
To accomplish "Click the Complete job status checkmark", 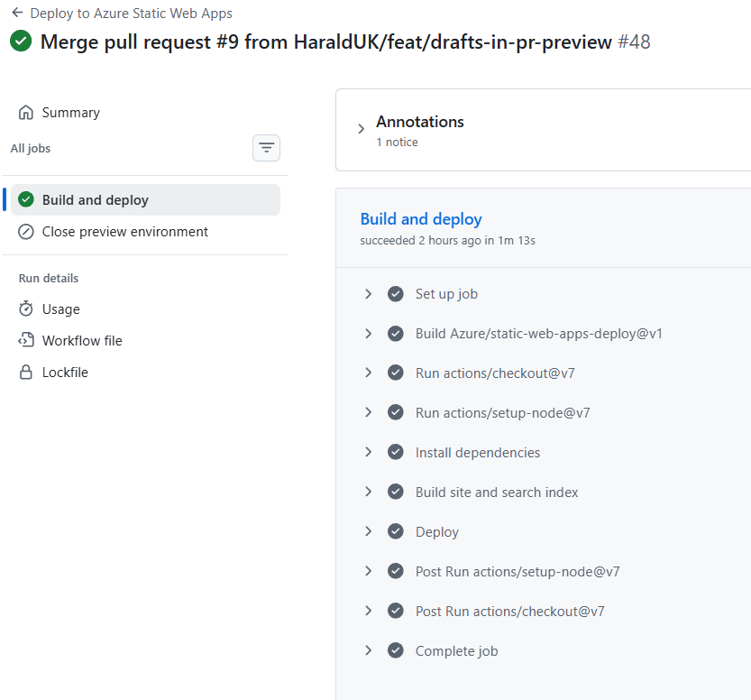I will point(396,650).
